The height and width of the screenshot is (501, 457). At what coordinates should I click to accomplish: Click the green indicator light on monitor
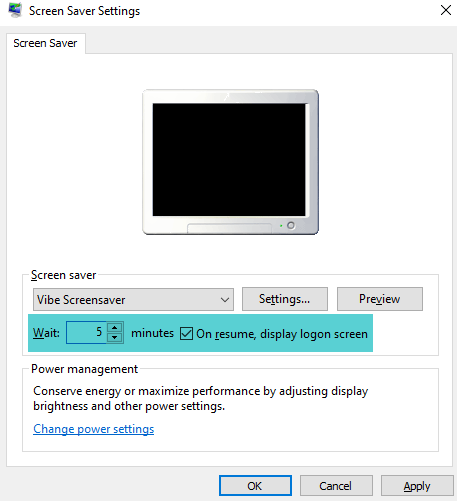[281, 226]
